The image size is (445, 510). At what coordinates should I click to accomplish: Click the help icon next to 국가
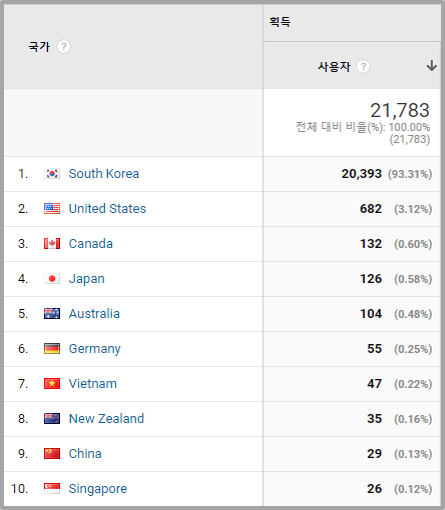pyautogui.click(x=63, y=47)
